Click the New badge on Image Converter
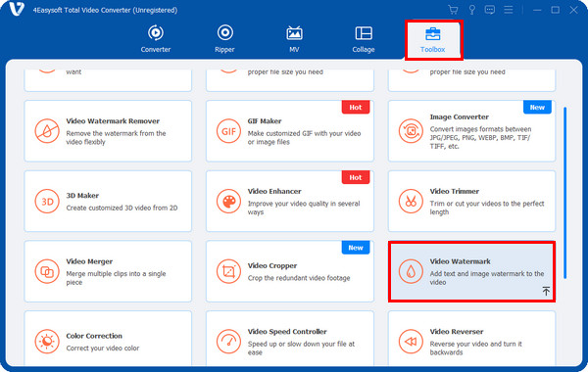 click(537, 108)
